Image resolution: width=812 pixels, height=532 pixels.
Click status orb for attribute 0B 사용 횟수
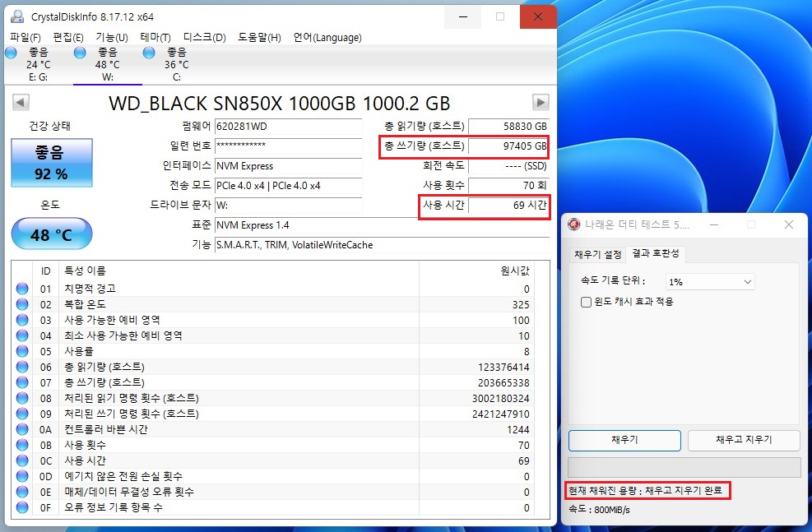point(22,445)
